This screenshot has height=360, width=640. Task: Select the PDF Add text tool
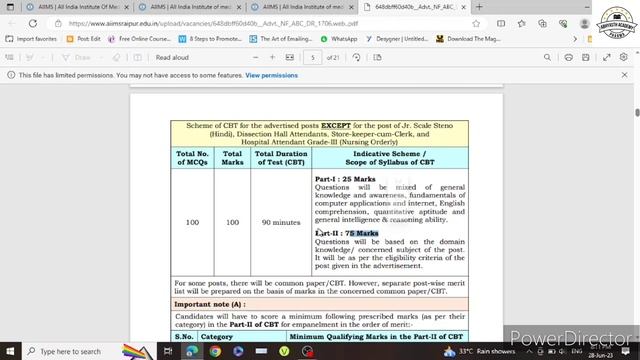(x=138, y=58)
